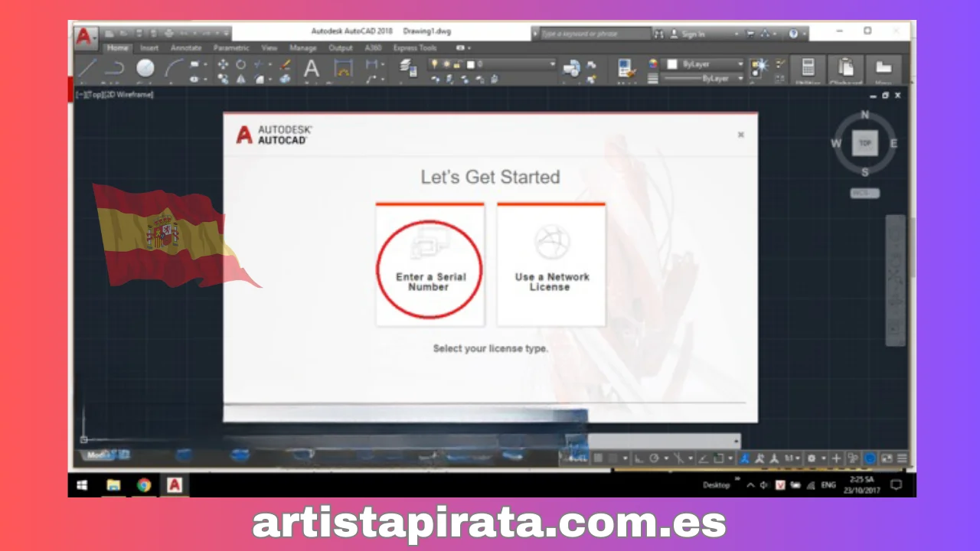
Task: Open the Windows notification center icon
Action: pos(896,485)
